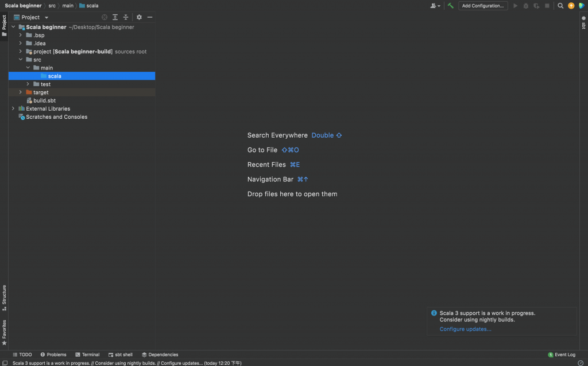Click the External Libraries bars icon
The image size is (588, 366).
[x=22, y=108]
